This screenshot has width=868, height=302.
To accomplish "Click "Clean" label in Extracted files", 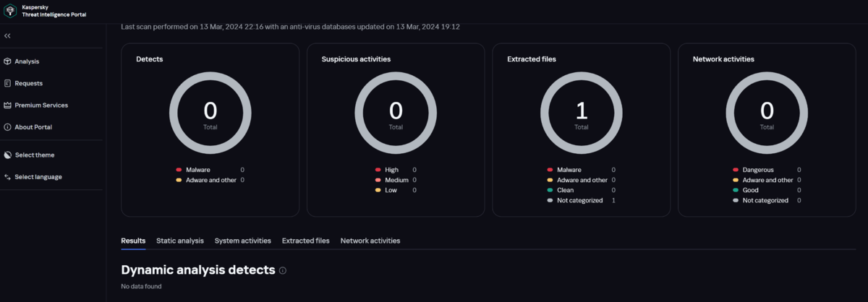I will tap(566, 190).
